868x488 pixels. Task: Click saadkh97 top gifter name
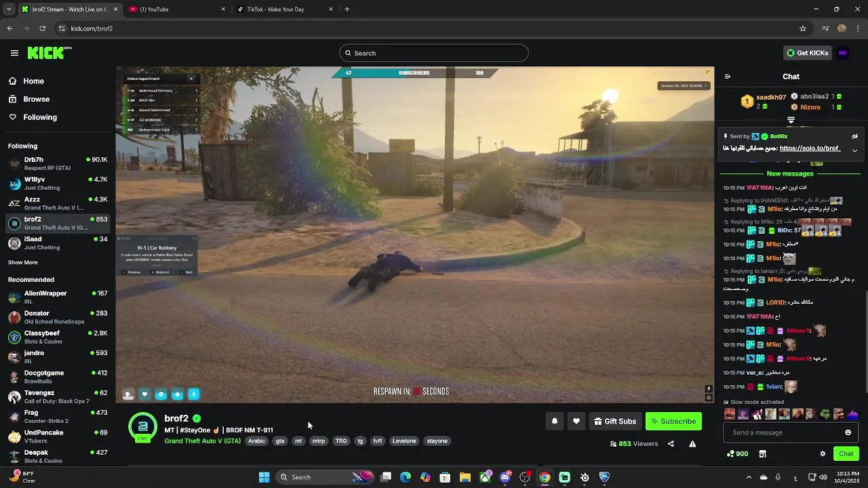(771, 98)
